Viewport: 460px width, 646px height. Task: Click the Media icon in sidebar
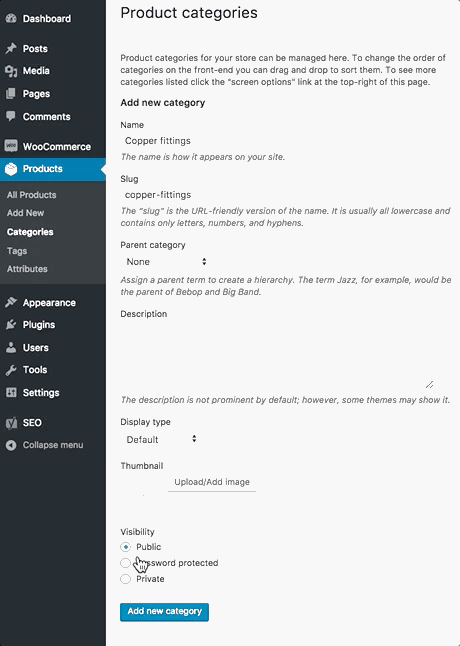click(x=11, y=71)
